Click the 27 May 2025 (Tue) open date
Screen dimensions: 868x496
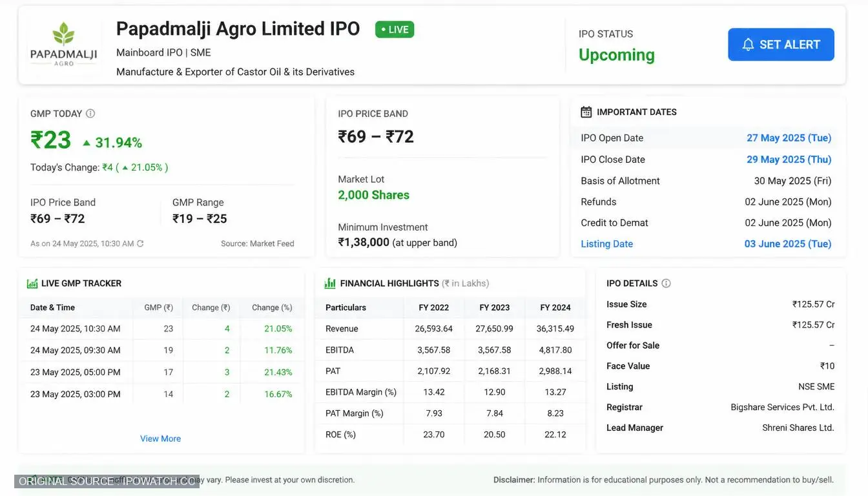tap(789, 138)
